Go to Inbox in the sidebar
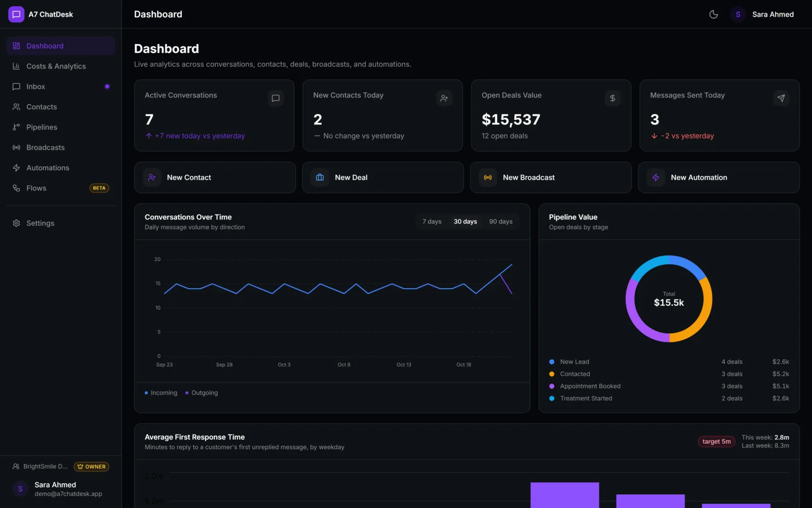The width and height of the screenshot is (812, 508). (61, 86)
